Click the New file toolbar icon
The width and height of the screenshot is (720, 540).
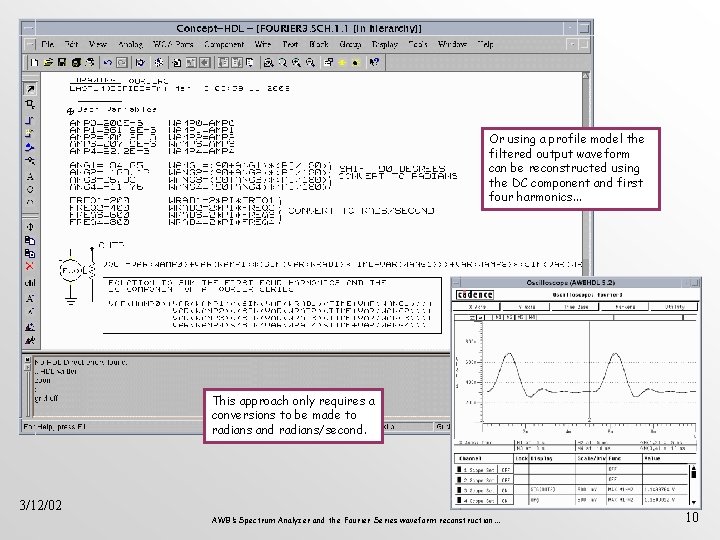(34, 62)
